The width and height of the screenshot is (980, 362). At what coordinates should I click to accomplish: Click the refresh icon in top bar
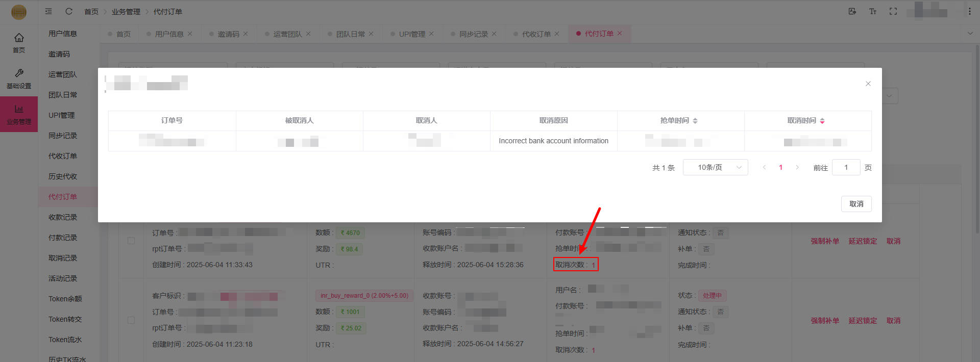(69, 11)
